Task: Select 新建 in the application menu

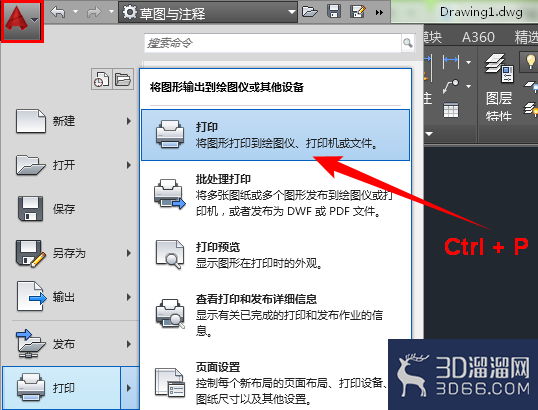Action: [70, 121]
